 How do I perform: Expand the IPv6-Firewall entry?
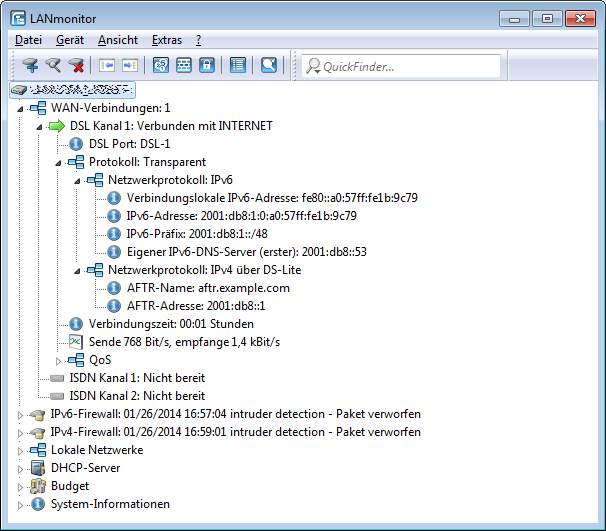[22, 414]
